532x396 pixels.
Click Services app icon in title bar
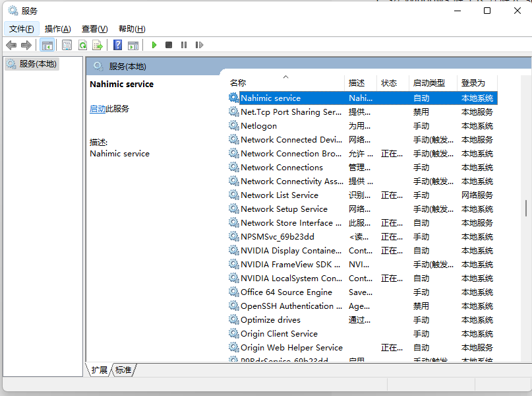click(x=13, y=11)
